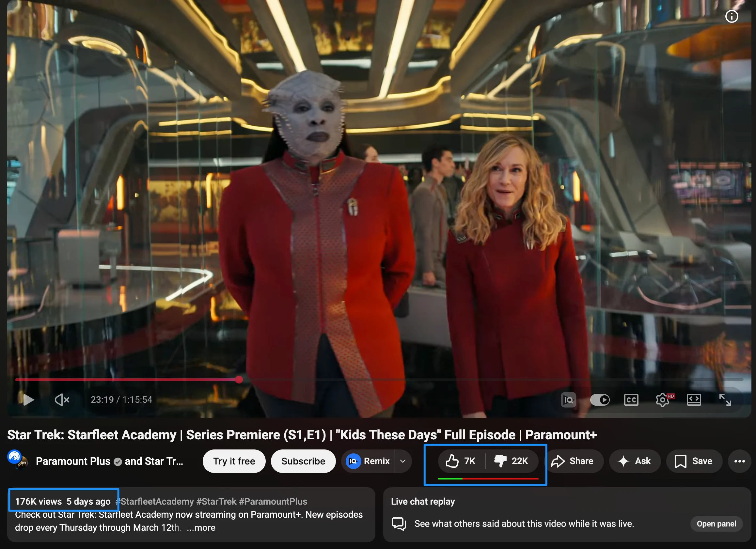
Task: Open the three-dot more actions menu
Action: coord(739,461)
